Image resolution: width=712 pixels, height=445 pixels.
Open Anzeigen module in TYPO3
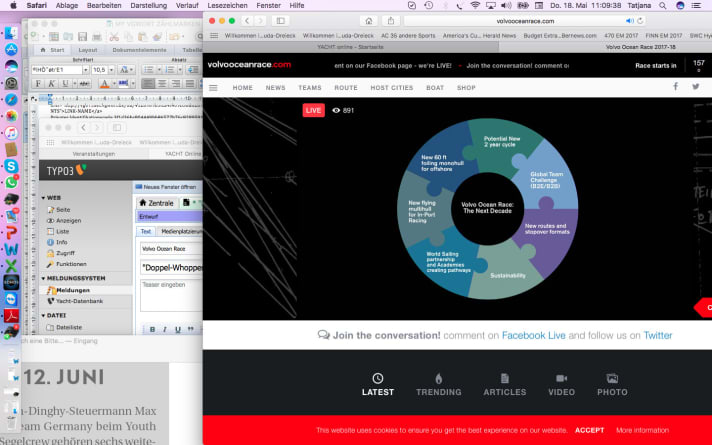click(x=64, y=221)
